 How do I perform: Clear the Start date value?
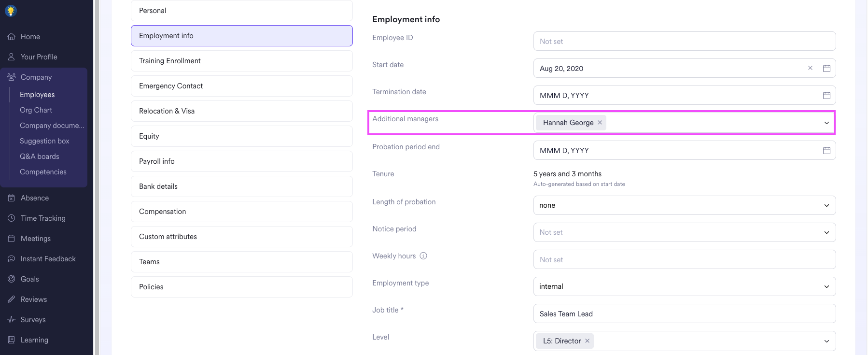[x=810, y=68]
